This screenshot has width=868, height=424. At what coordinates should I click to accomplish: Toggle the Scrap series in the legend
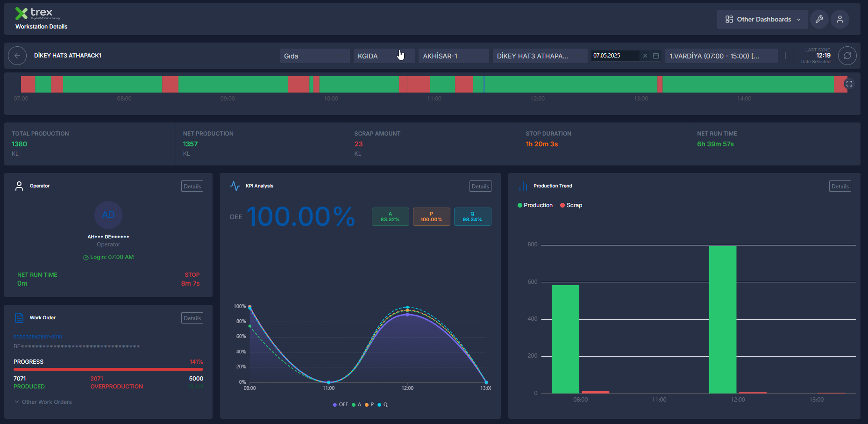[571, 205]
